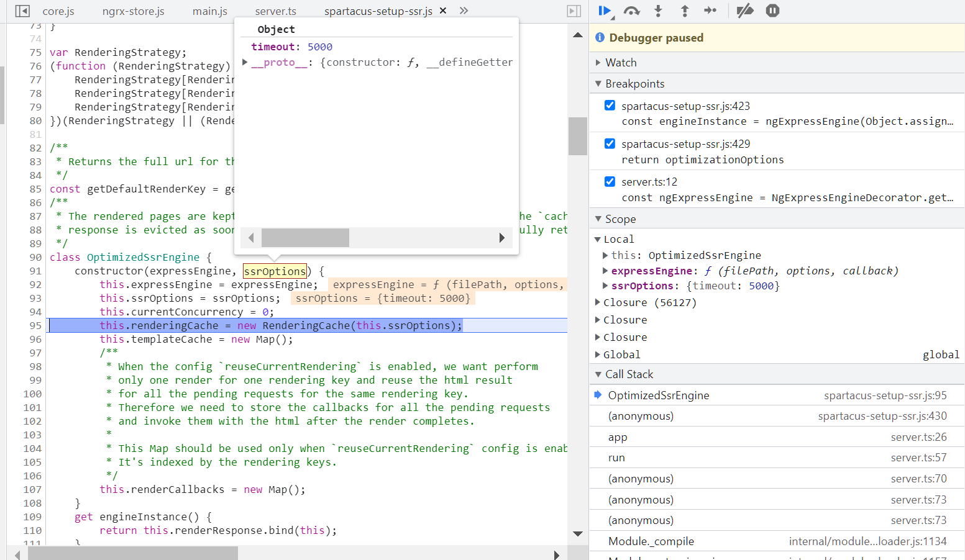This screenshot has height=560, width=965.
Task: Click editor horizontal scroll right arrow
Action: click(557, 554)
